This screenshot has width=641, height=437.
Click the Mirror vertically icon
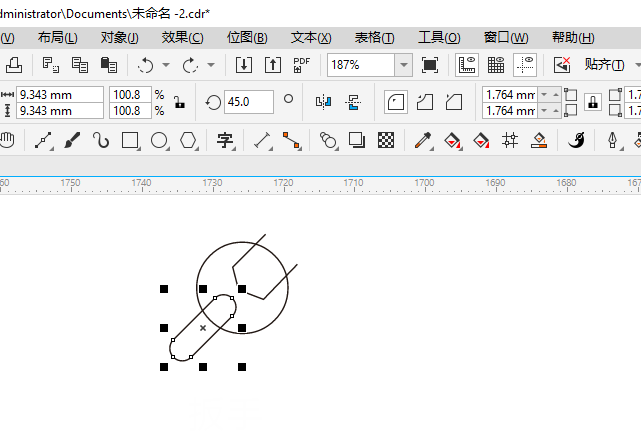pyautogui.click(x=353, y=102)
